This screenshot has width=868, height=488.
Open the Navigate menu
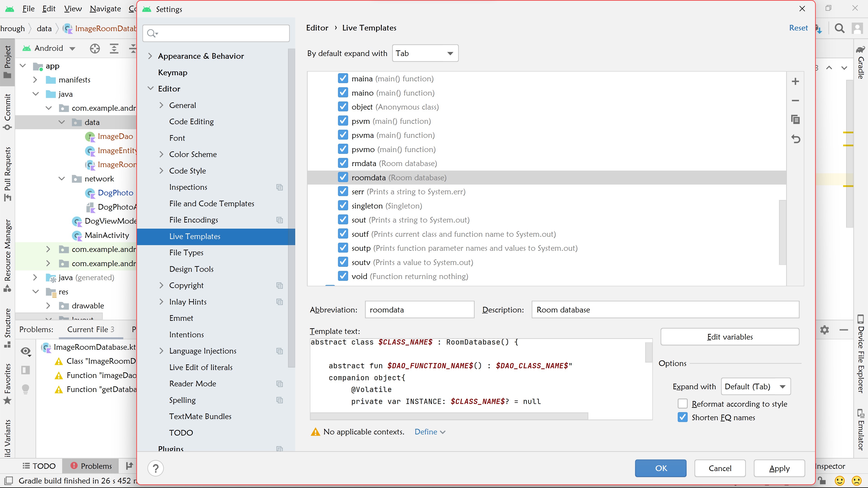(x=105, y=8)
